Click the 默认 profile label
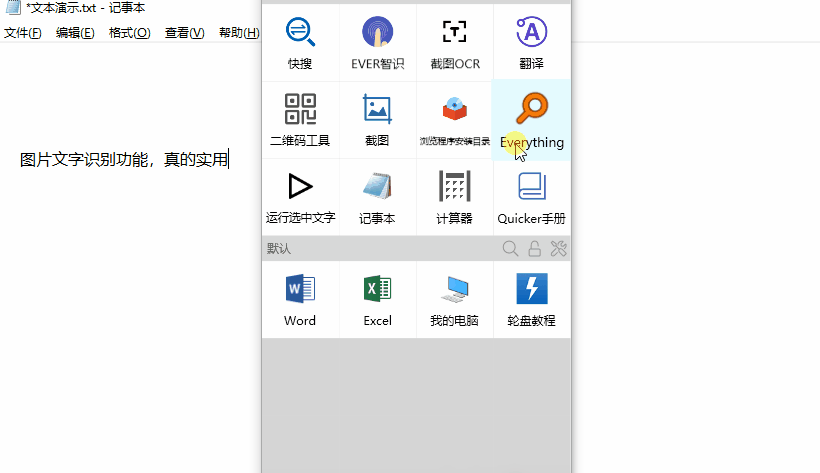 click(x=278, y=249)
